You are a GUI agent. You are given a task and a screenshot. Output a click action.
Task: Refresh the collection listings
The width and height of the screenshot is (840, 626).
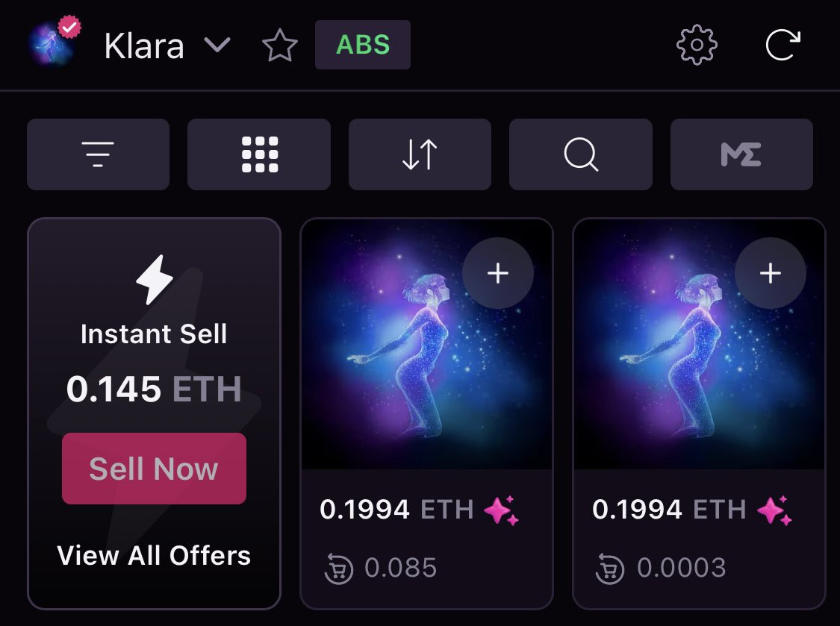point(783,45)
